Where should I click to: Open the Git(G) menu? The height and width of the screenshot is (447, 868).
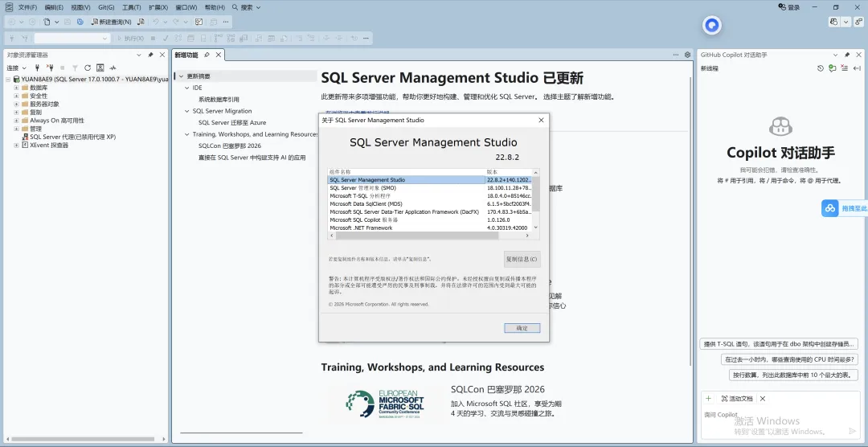(x=106, y=7)
